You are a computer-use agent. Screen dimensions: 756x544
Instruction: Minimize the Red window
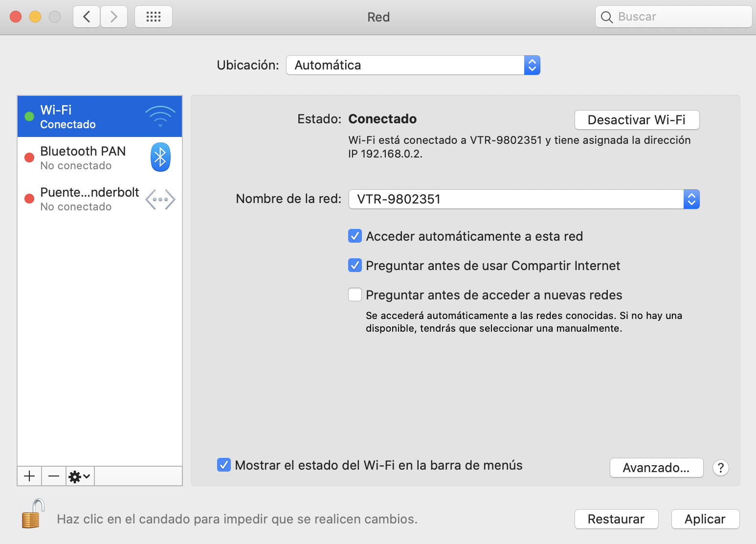point(35,17)
